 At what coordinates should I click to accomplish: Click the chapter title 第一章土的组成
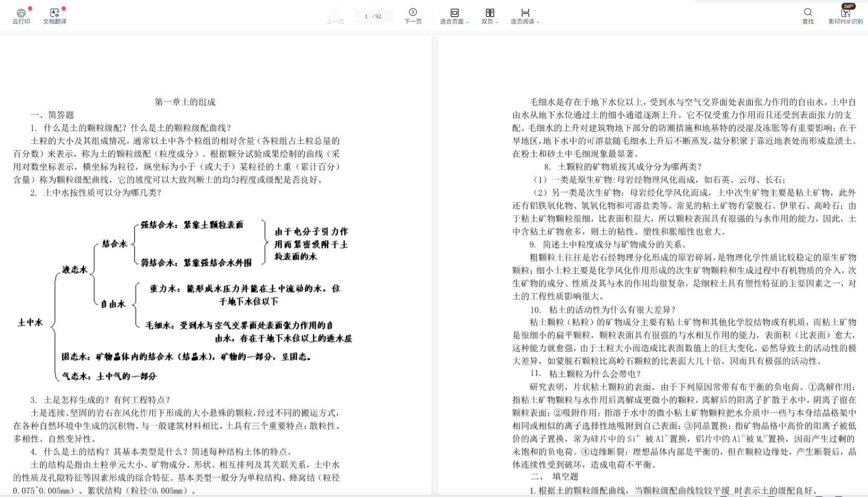pos(185,102)
